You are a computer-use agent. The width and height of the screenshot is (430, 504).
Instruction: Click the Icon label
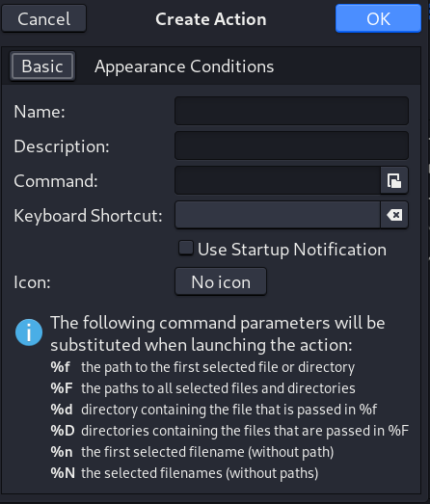(x=32, y=282)
